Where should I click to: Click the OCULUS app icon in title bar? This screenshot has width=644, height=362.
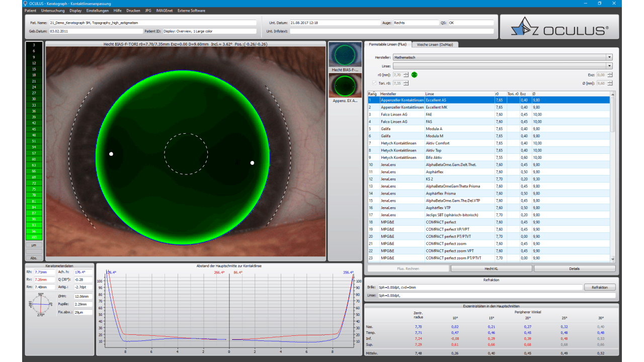pos(26,3)
